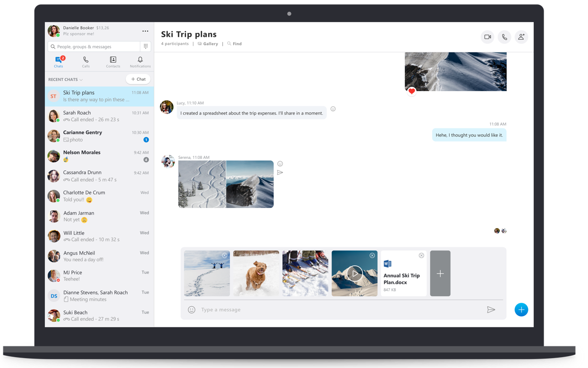Remove the dog photo attachment
This screenshot has height=368, width=588.
pos(274,255)
